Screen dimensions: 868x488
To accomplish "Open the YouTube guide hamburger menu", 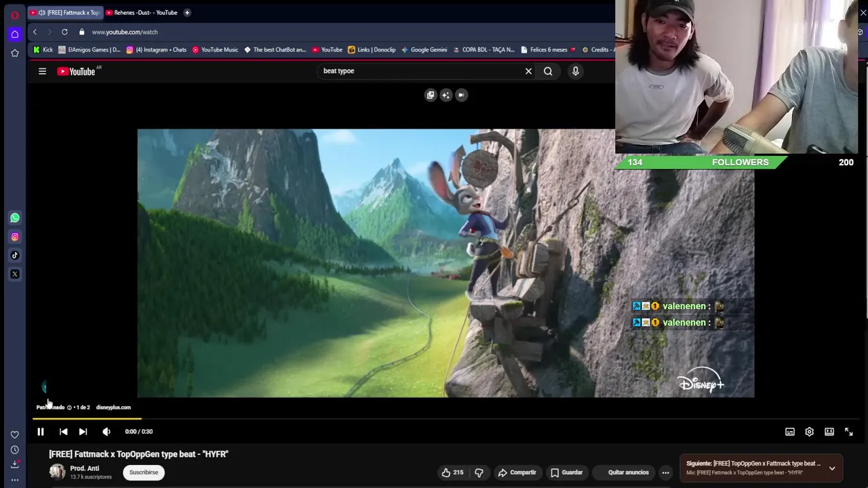I will pos(42,71).
